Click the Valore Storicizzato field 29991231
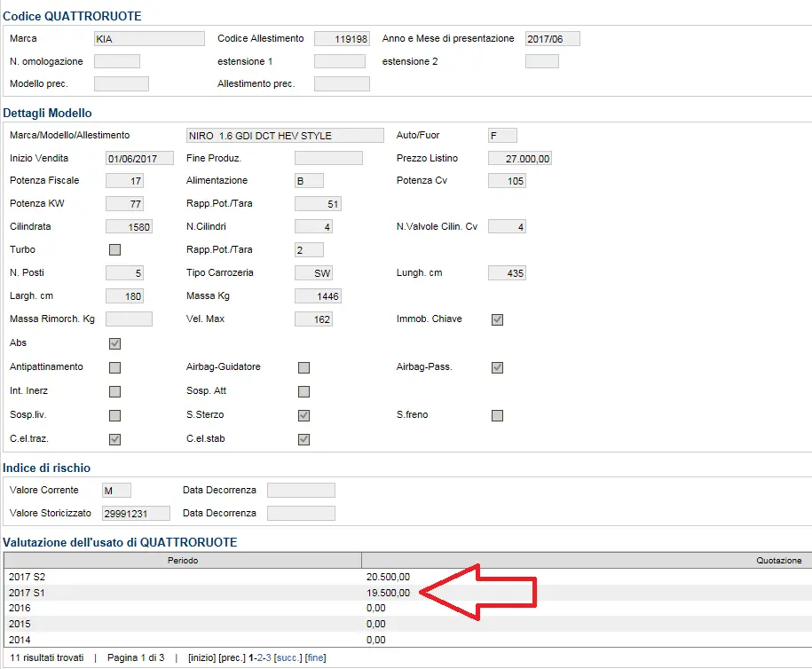The image size is (812, 669). point(136,513)
